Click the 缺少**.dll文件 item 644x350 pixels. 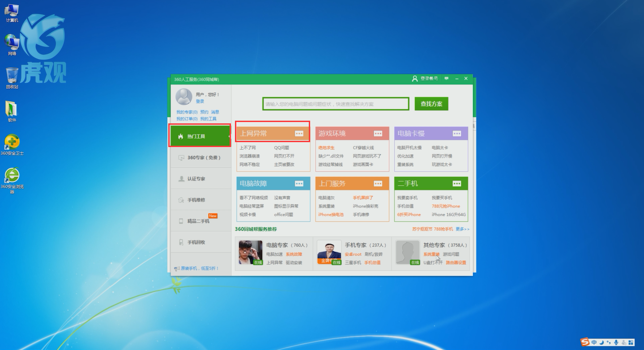click(x=331, y=156)
